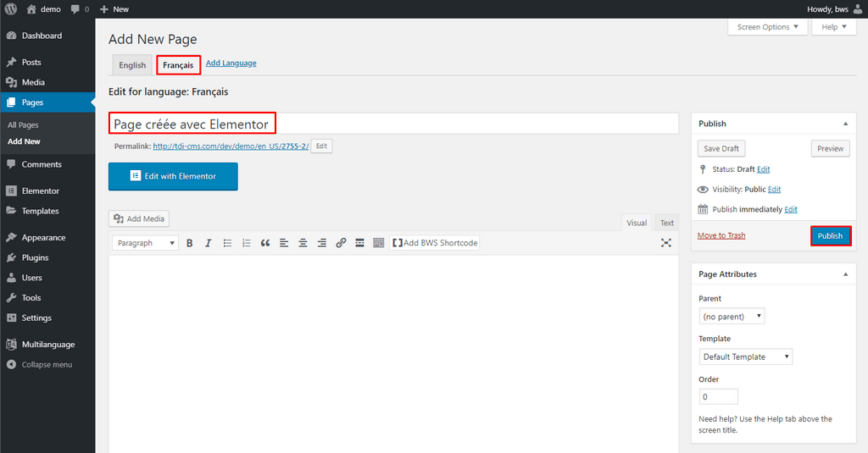Collapse the Publish panel
Screen dimensions: 868x453
[845, 124]
